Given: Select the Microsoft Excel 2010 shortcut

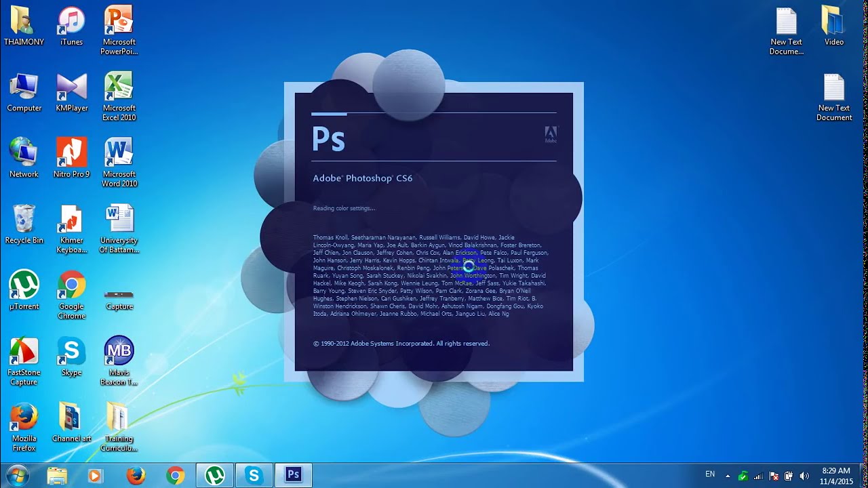Looking at the screenshot, I should tap(119, 97).
